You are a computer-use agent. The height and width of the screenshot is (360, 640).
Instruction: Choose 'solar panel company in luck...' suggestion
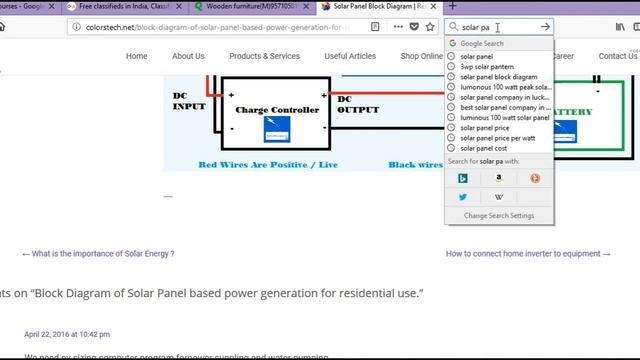point(499,97)
